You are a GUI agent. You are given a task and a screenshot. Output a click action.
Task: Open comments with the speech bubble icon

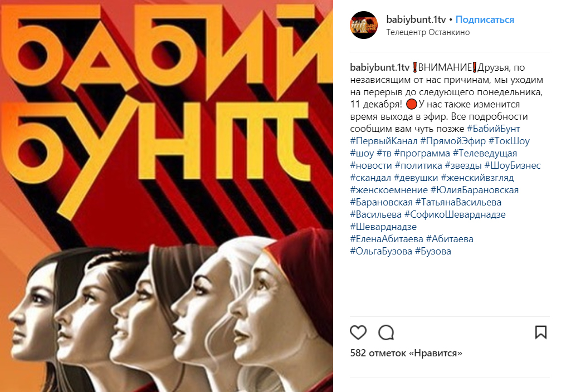pos(386,332)
